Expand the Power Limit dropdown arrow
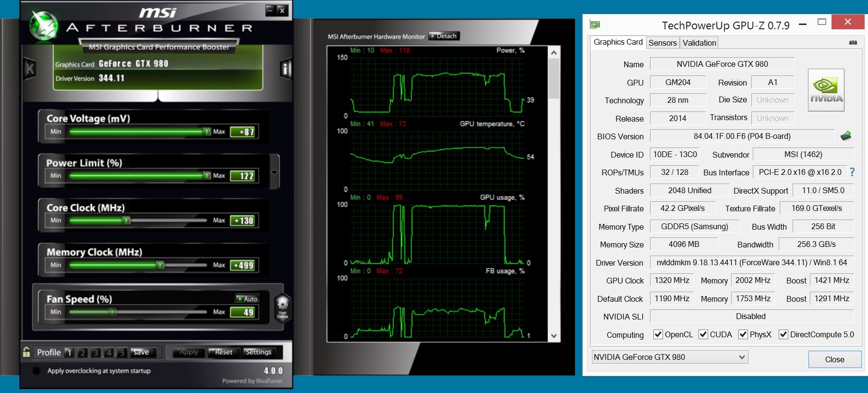 (x=275, y=172)
